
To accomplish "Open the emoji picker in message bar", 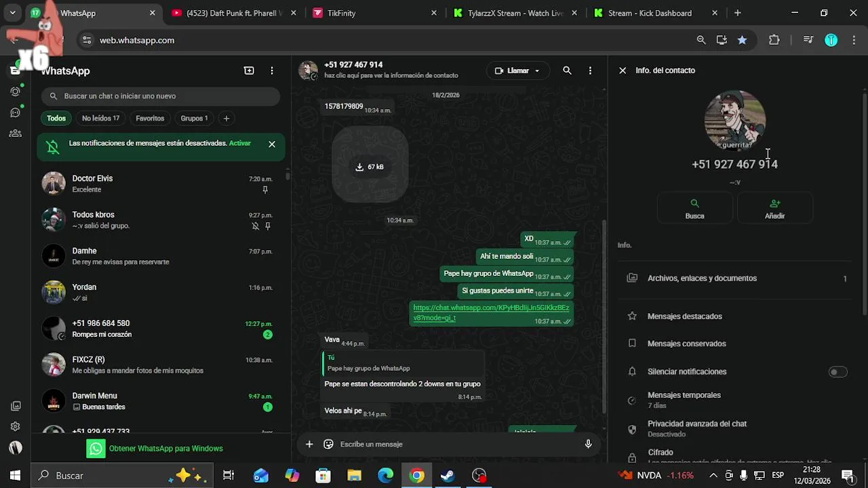I will [329, 444].
